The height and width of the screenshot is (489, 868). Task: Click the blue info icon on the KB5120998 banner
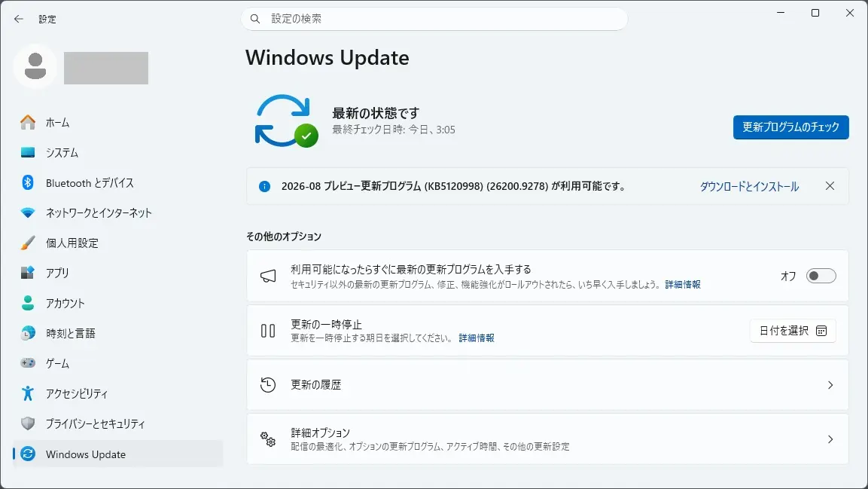click(264, 187)
